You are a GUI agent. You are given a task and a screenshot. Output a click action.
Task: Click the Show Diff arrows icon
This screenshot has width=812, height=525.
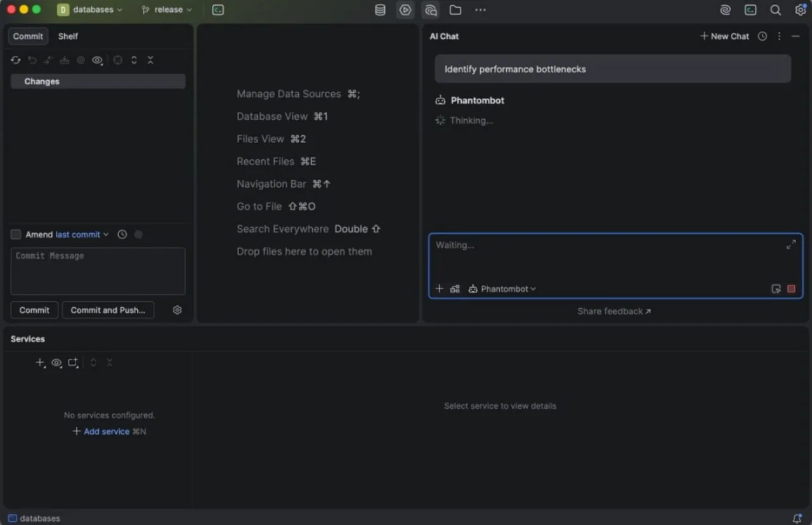[x=48, y=60]
